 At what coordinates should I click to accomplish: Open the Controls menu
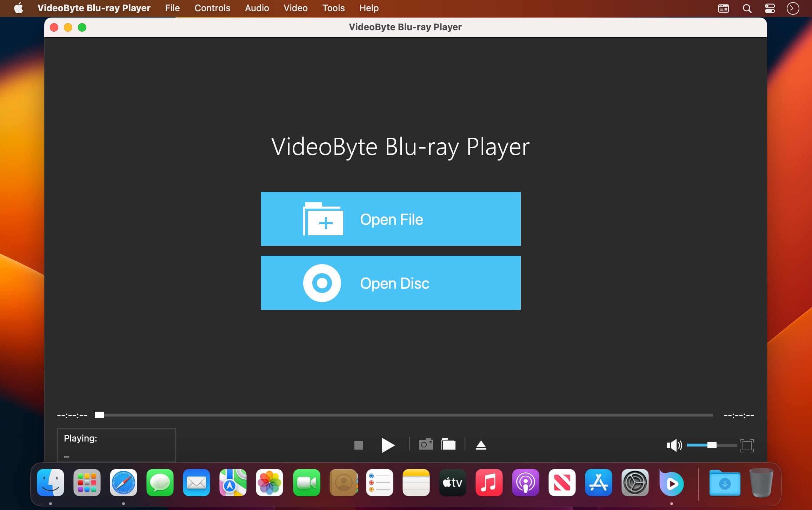(212, 8)
